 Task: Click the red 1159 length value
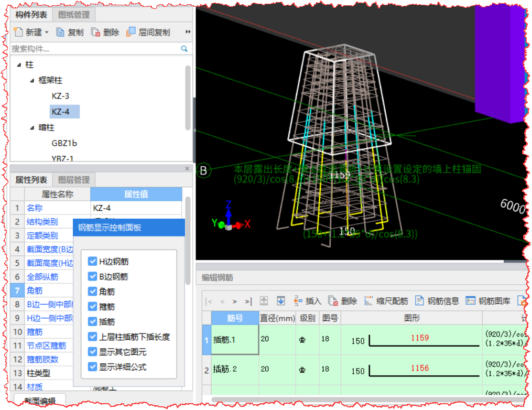pyautogui.click(x=420, y=338)
